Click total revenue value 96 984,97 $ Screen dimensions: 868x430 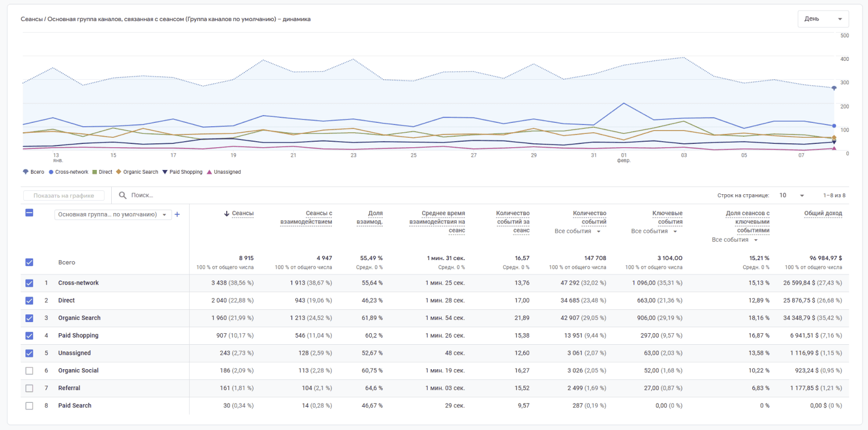tap(826, 258)
